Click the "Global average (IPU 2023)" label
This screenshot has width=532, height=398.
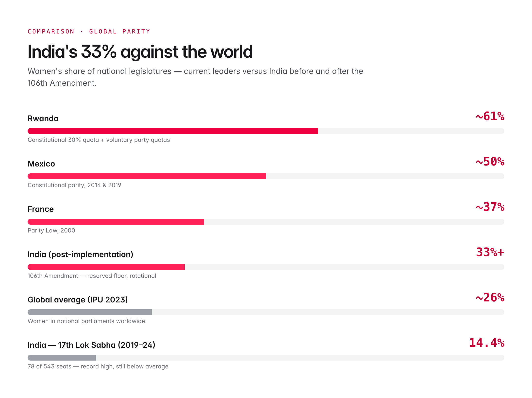point(78,300)
